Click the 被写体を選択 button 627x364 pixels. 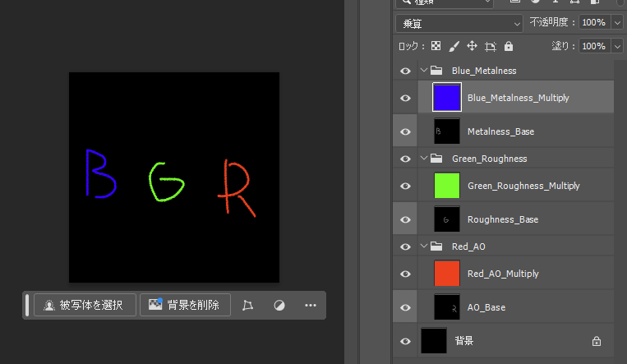[x=85, y=305]
